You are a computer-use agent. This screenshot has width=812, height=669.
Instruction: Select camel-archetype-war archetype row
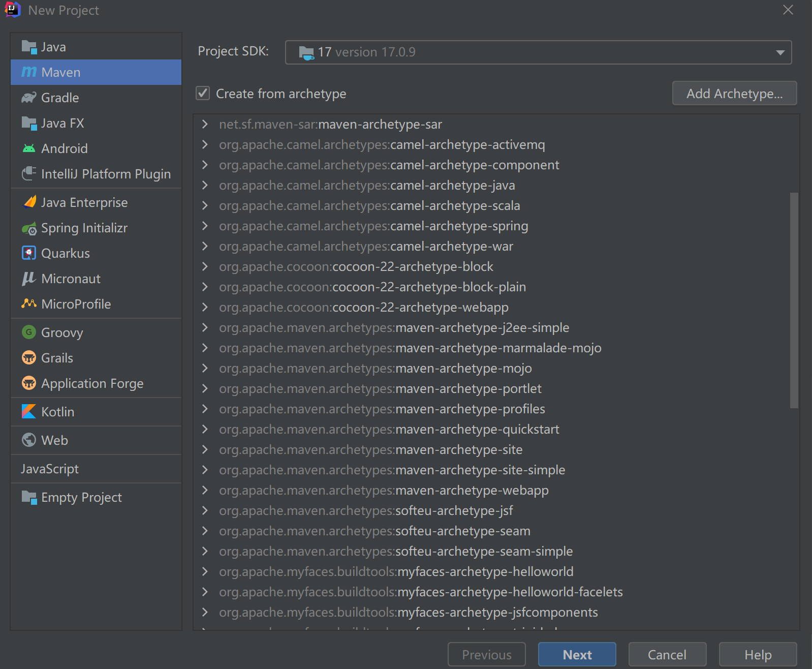496,246
